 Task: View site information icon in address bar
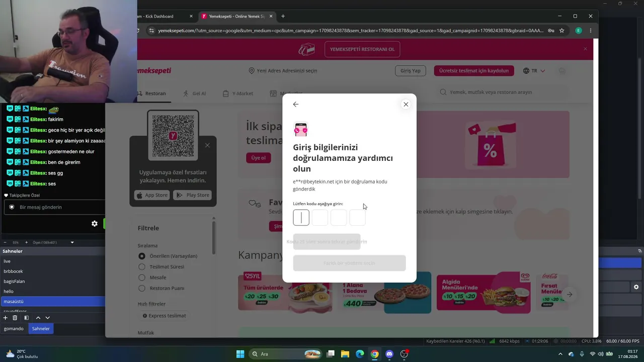(151, 31)
